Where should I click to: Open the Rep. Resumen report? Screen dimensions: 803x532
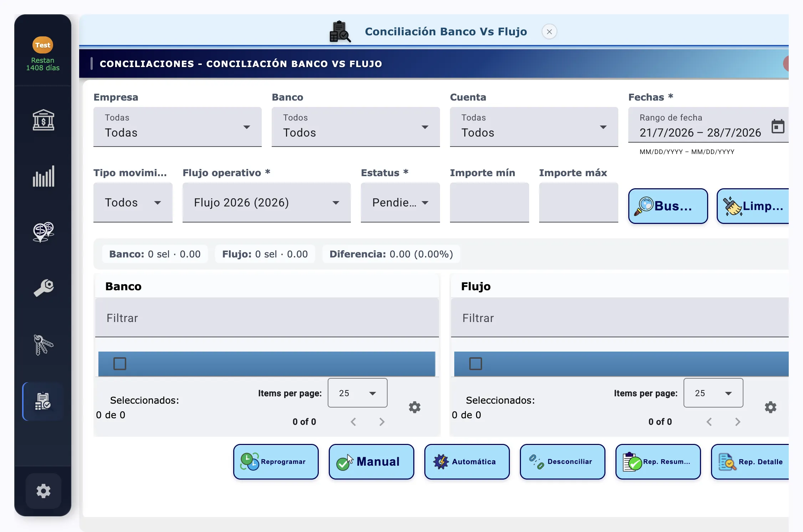[658, 462]
